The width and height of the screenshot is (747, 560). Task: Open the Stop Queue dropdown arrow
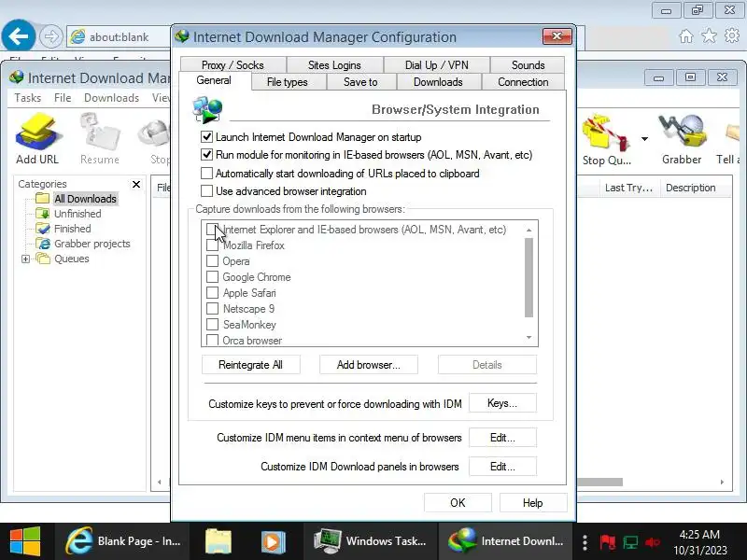pos(644,139)
